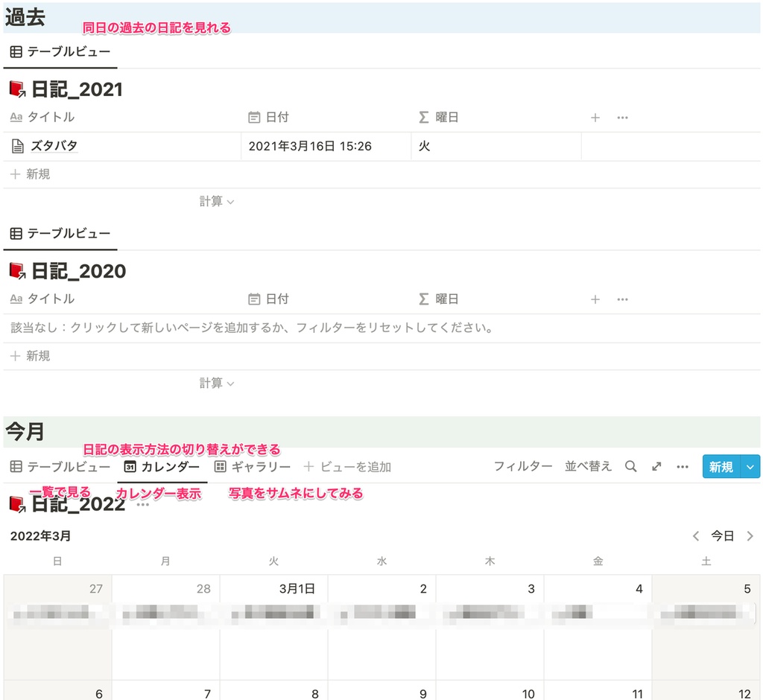Click the calendar icon on the 日付 property

tap(254, 117)
